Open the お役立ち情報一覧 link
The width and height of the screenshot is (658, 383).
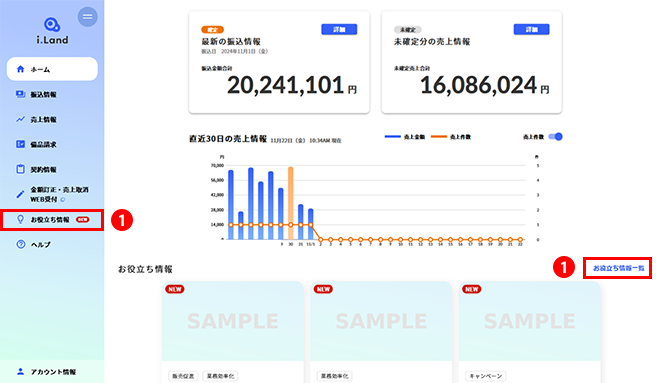(618, 268)
